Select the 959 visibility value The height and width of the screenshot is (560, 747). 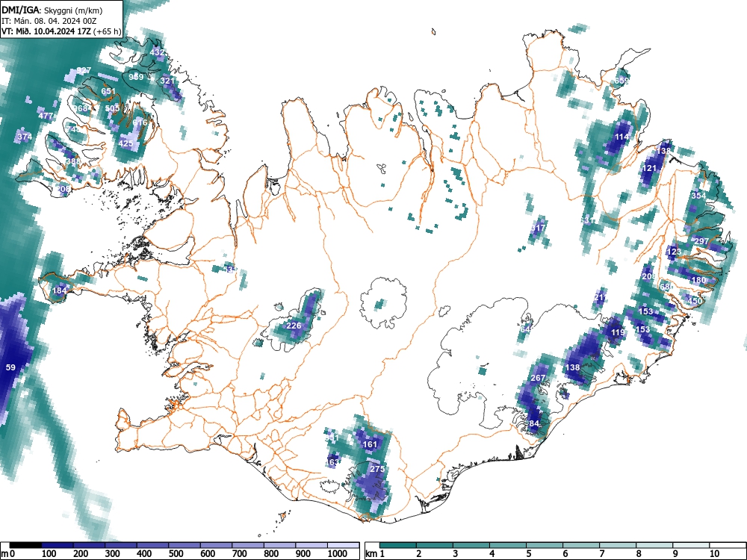pos(136,77)
